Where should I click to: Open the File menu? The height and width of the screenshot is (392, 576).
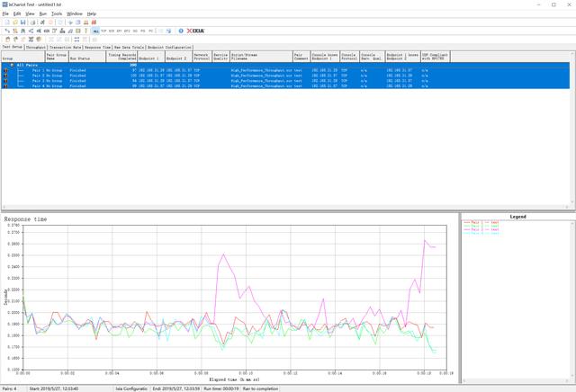click(5, 14)
